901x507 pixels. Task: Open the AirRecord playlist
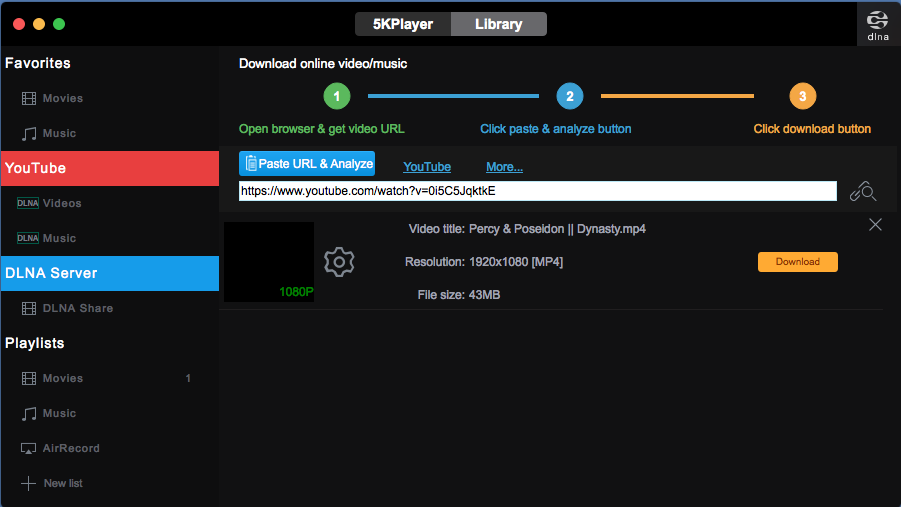[x=110, y=448]
